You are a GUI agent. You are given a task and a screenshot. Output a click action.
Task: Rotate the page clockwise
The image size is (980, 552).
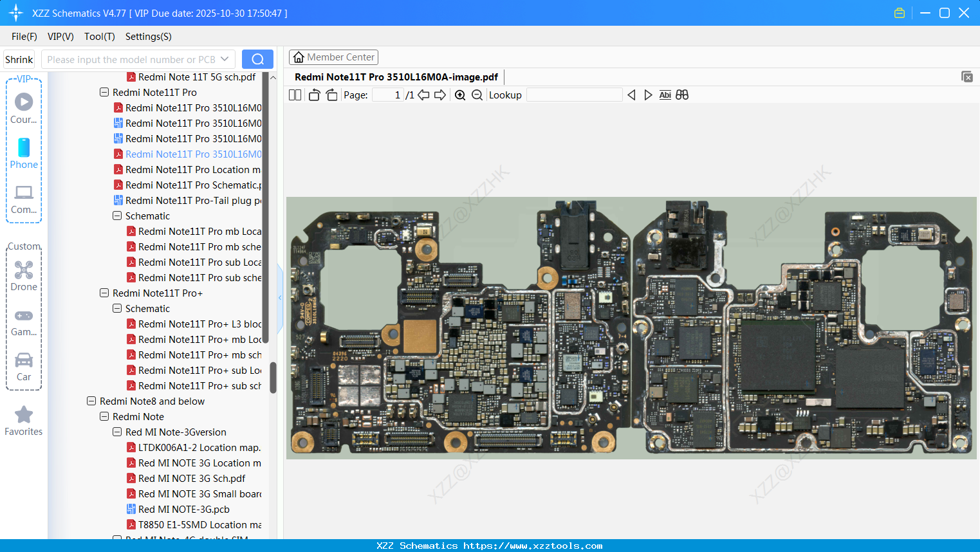click(331, 95)
